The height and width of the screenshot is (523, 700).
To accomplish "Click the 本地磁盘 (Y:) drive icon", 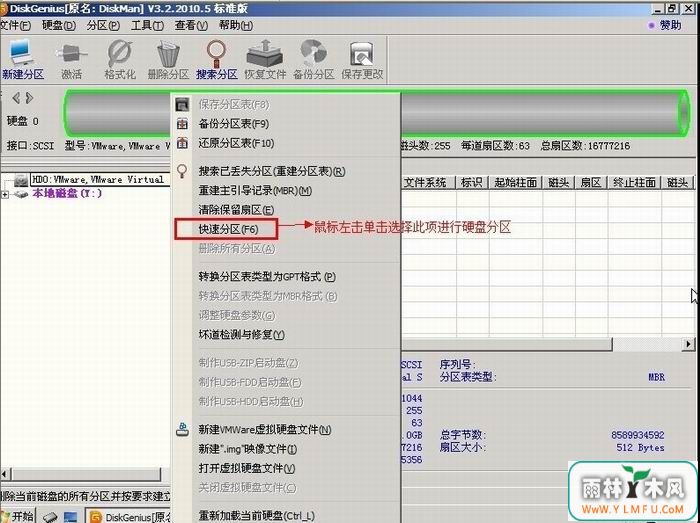I will click(x=21, y=194).
